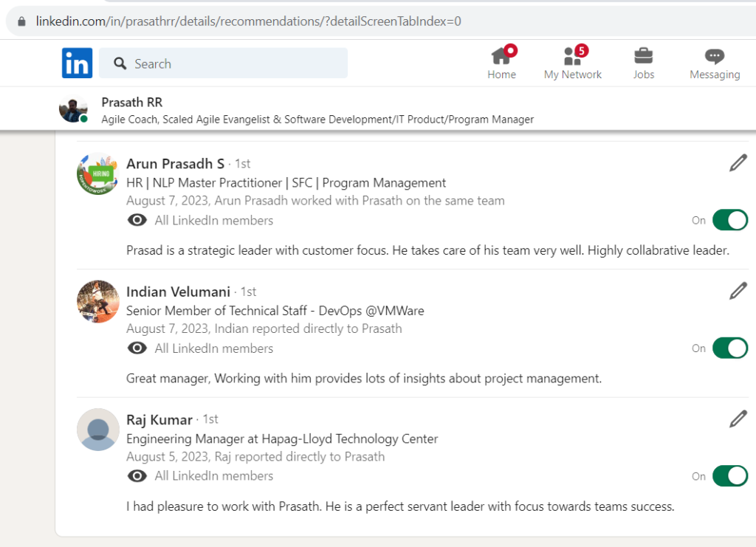Open Indian Velumani name link

[x=179, y=292]
